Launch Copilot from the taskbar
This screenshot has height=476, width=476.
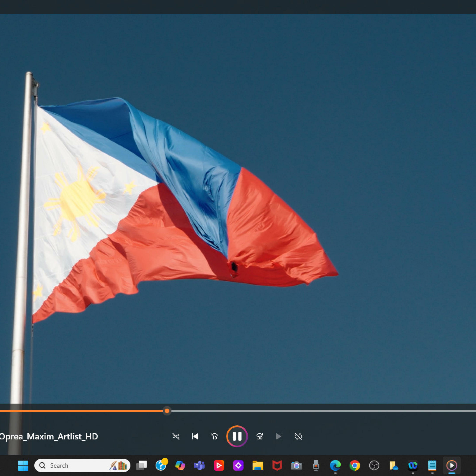(180, 465)
